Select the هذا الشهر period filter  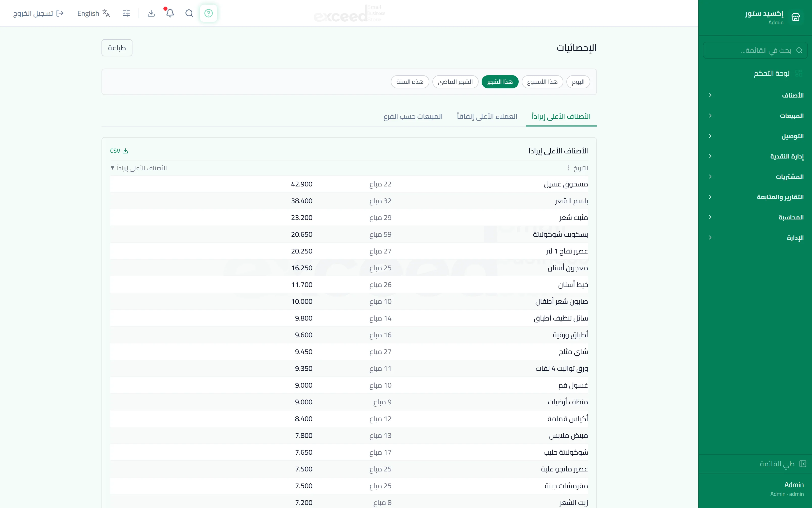pos(500,82)
